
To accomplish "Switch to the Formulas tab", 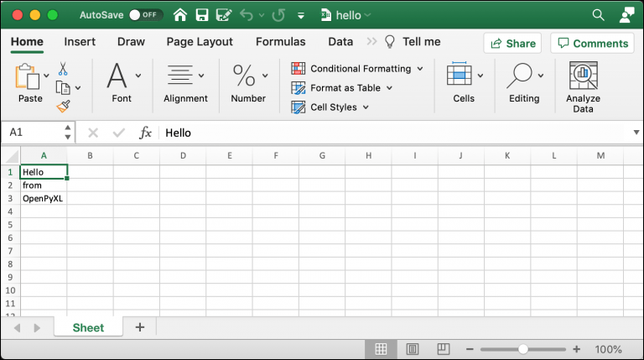I will 281,42.
